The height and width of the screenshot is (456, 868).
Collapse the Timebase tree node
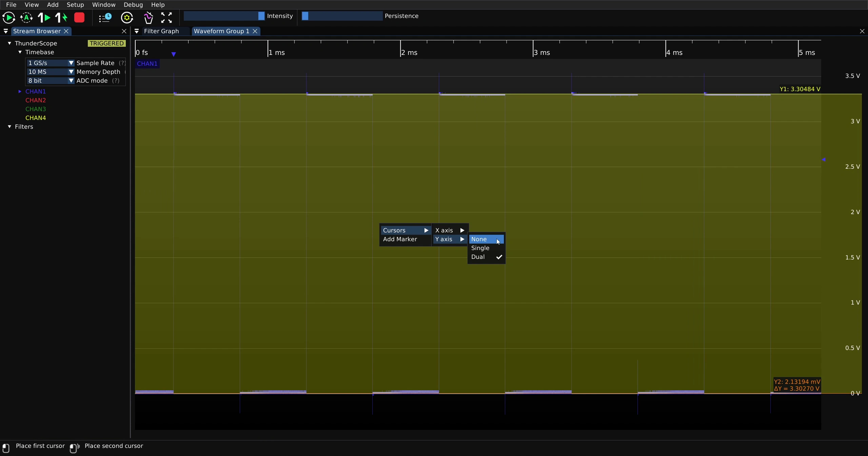coord(20,52)
